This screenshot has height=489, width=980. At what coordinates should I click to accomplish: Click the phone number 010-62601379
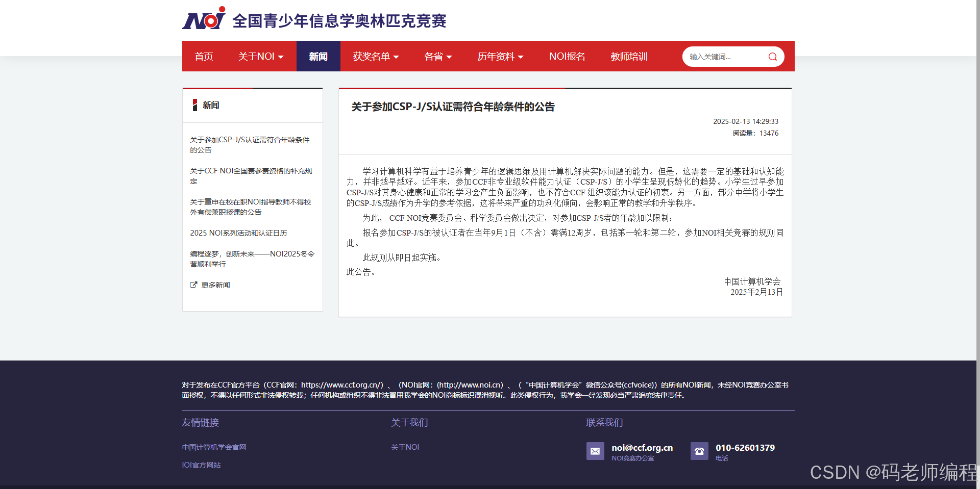coord(745,448)
